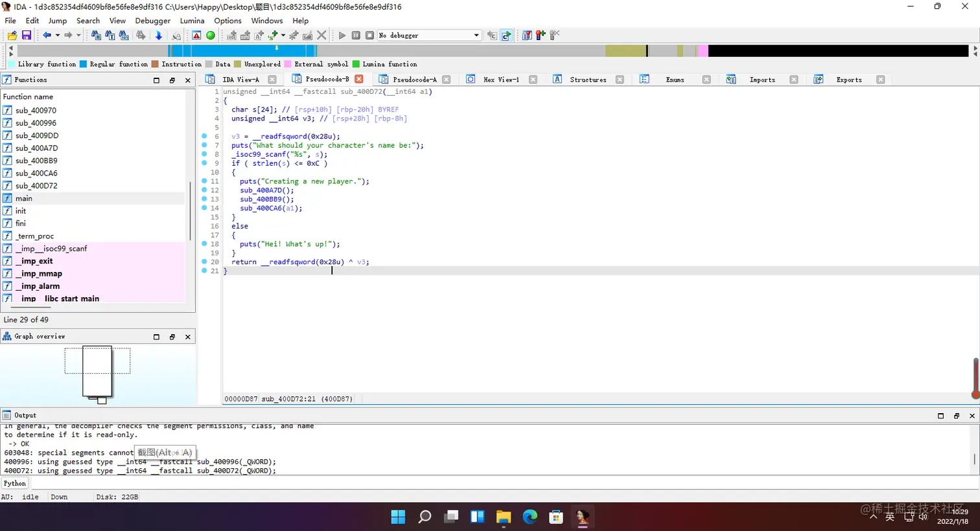Toggle breakpoint dot on line 20
The image size is (980, 531).
204,262
